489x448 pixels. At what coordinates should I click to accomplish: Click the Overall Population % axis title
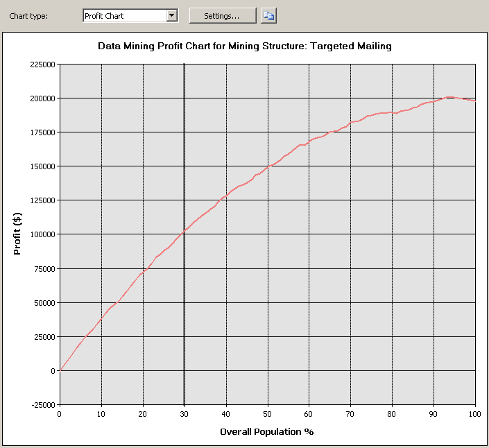(x=266, y=431)
